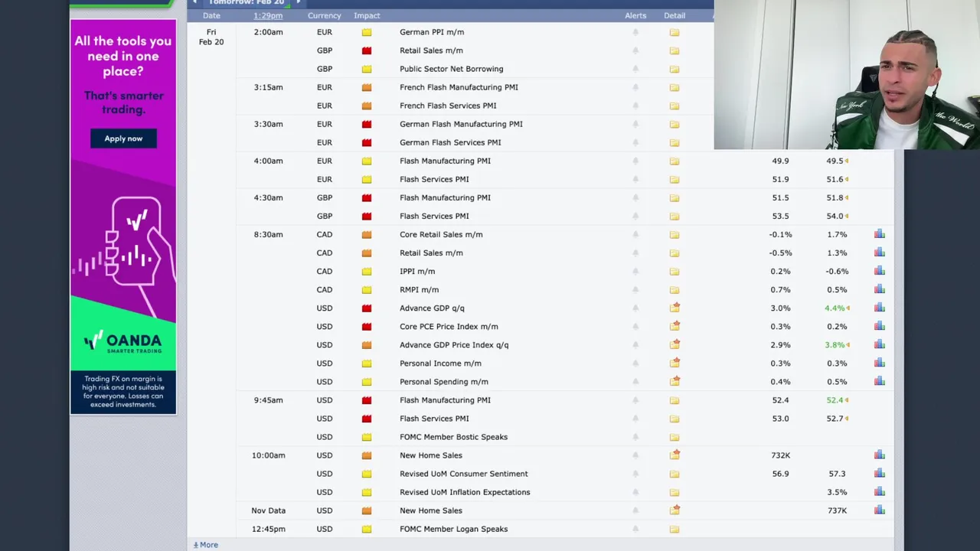The width and height of the screenshot is (980, 551).
Task: Show graph for Core Retail Sales m/m
Action: coord(880,234)
